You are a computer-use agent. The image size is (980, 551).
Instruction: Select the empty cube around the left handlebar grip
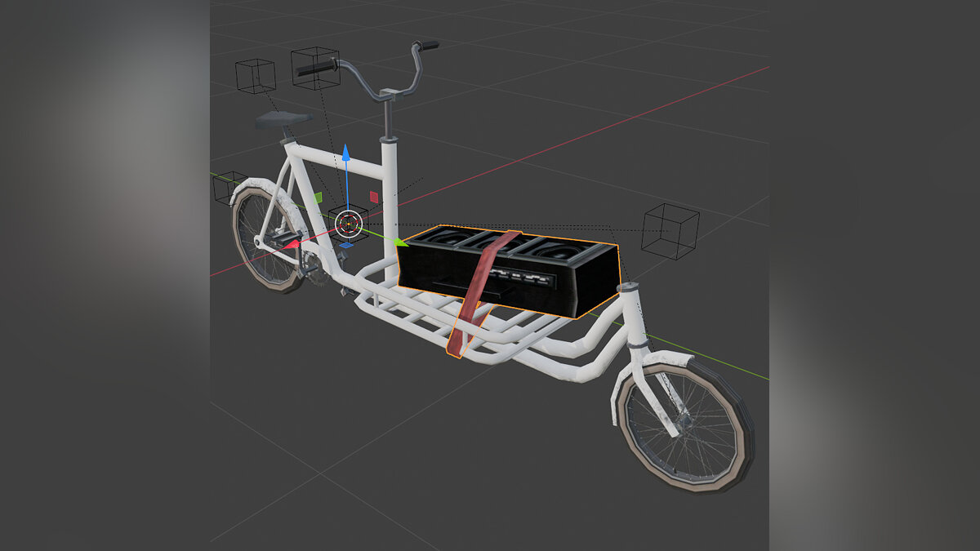315,69
